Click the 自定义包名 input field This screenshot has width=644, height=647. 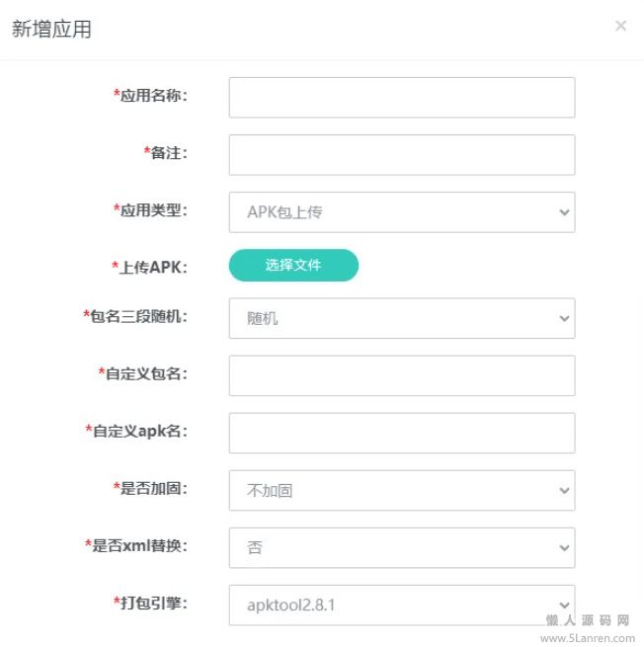click(x=401, y=376)
